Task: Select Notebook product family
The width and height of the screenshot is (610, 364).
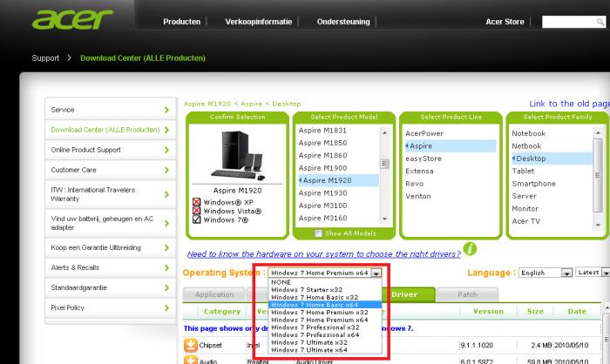Action: tap(529, 133)
